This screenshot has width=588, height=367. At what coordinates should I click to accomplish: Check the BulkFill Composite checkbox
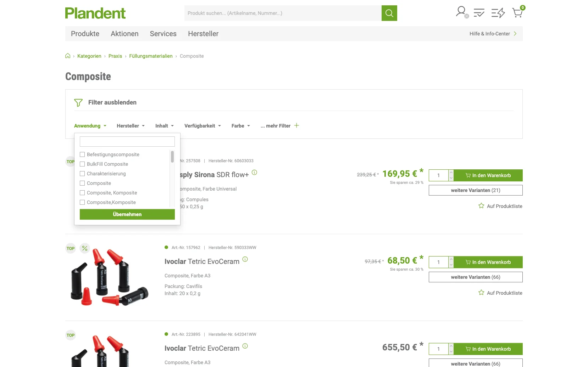click(82, 164)
